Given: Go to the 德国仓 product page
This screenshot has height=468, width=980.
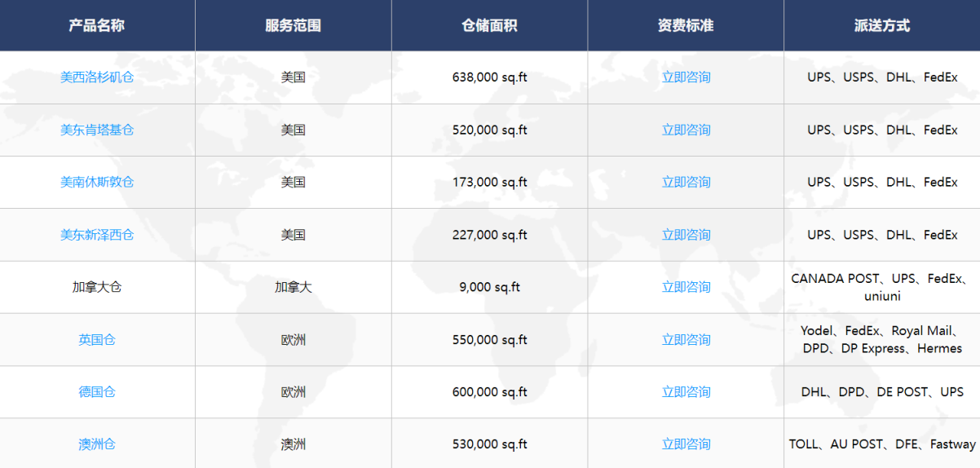Looking at the screenshot, I should tap(97, 392).
